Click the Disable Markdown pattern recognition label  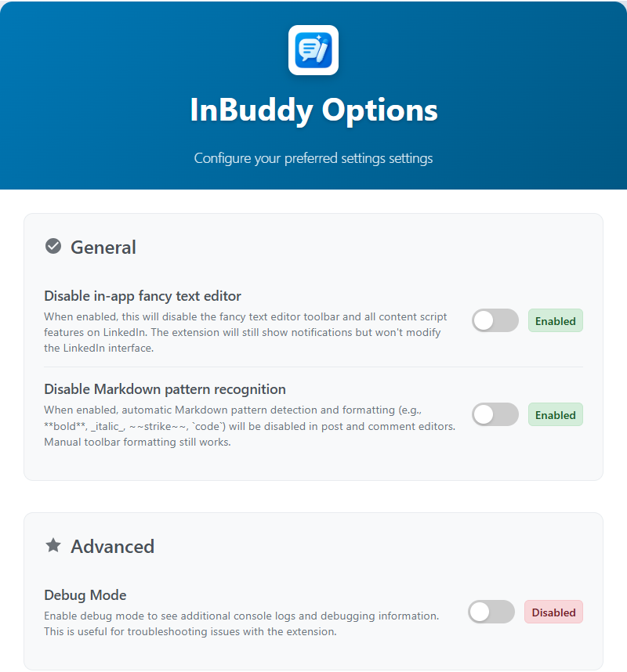165,389
